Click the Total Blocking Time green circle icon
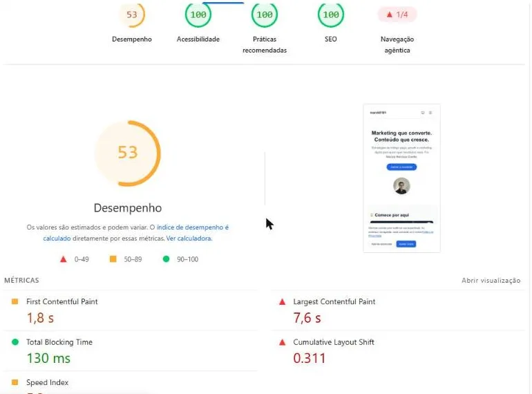The height and width of the screenshot is (394, 532). 15,341
